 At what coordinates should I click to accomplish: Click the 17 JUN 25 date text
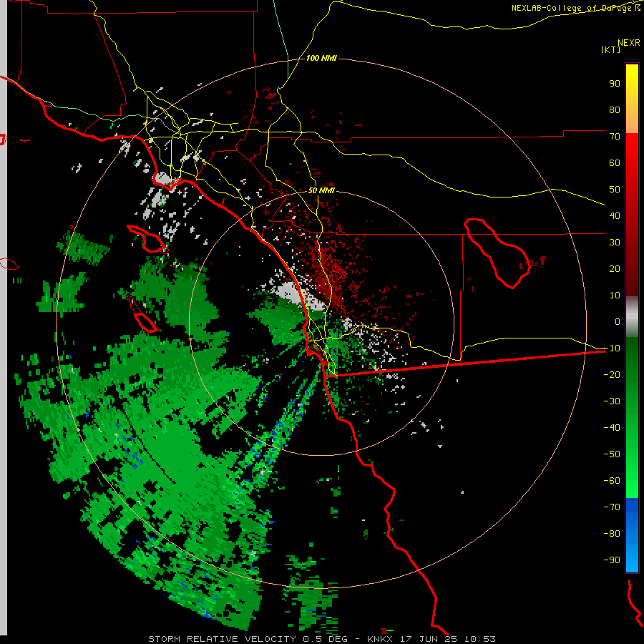pyautogui.click(x=429, y=639)
